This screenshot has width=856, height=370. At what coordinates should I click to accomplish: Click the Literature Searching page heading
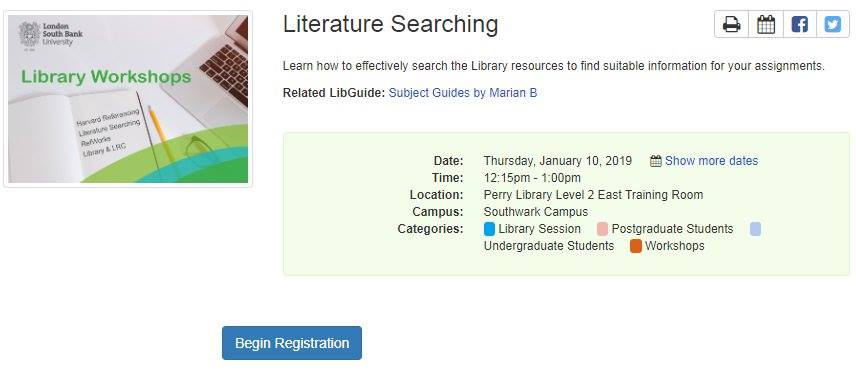click(x=390, y=25)
